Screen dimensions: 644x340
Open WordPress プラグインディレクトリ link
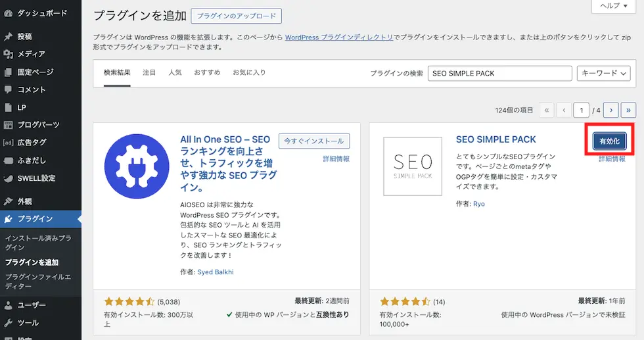tap(339, 37)
